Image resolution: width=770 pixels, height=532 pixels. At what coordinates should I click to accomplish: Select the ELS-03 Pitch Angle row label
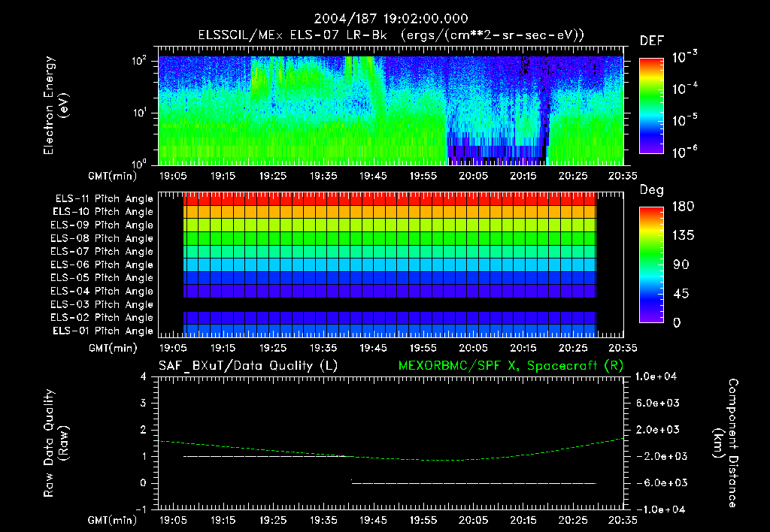coord(102,304)
